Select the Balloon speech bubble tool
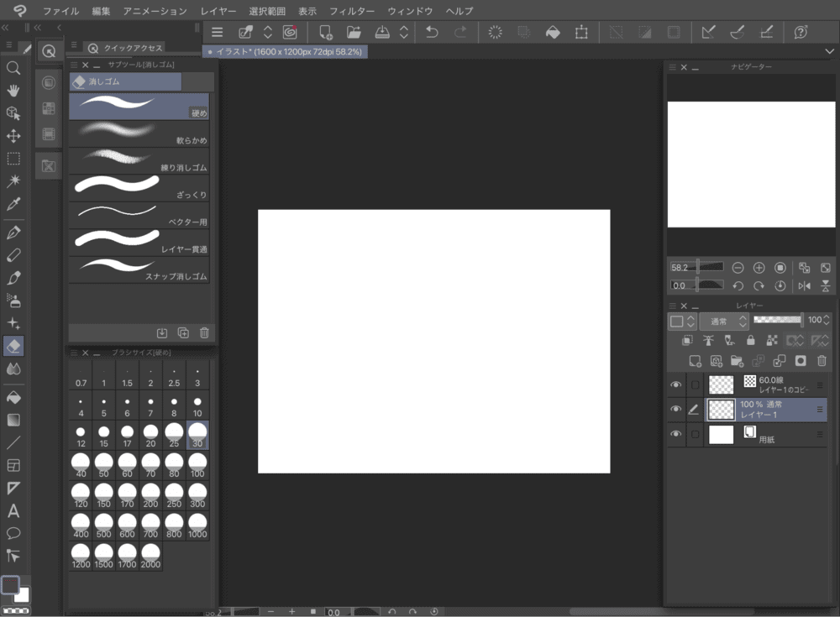 [13, 533]
